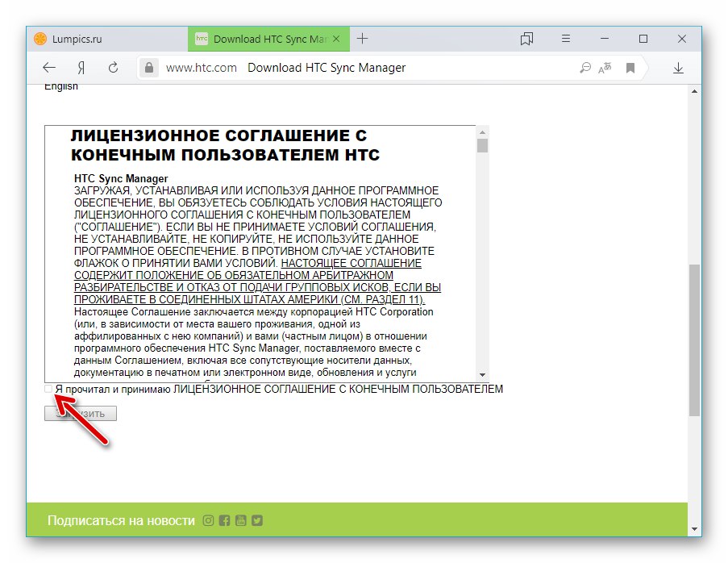Open the bookmarks collections icon in title bar
Image resolution: width=728 pixels, height=563 pixels.
pyautogui.click(x=526, y=39)
